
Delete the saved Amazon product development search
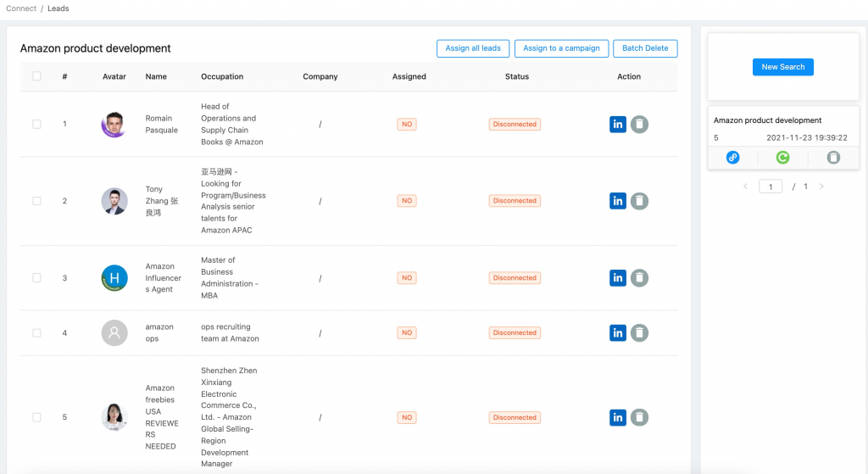(x=833, y=158)
